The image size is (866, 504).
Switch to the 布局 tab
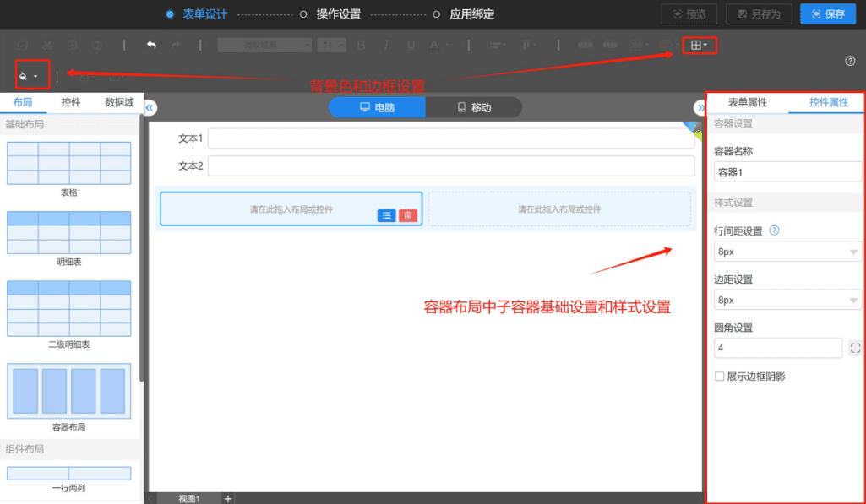23,102
